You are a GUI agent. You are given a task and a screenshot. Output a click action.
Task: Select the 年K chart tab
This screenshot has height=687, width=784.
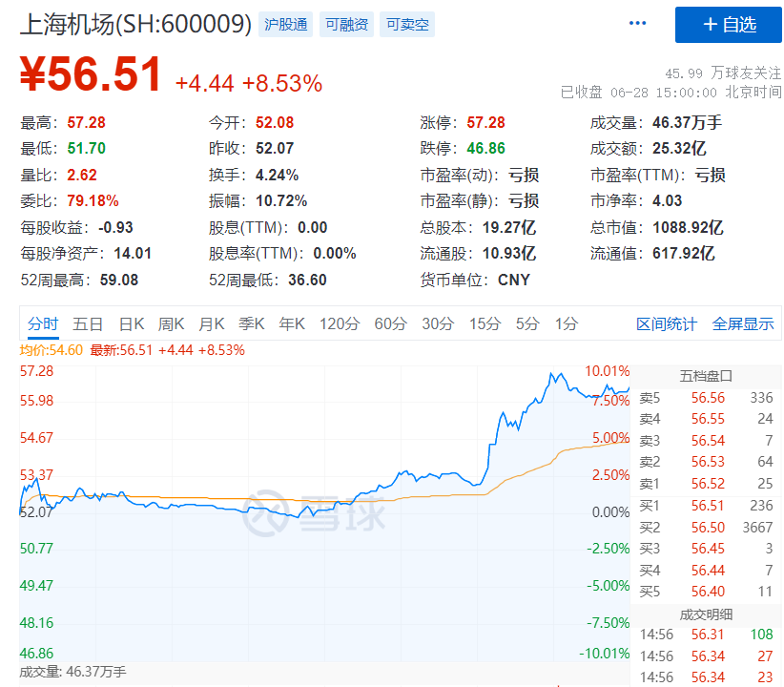[292, 324]
